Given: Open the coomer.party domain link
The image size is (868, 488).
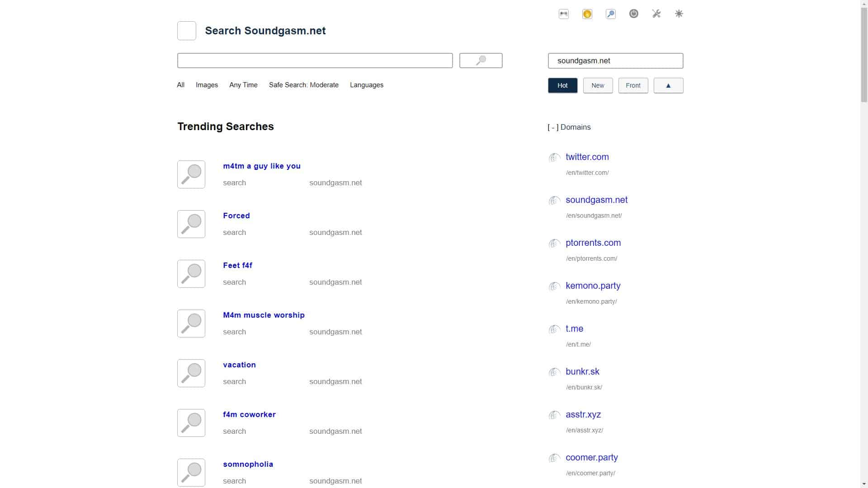Looking at the screenshot, I should [x=591, y=457].
